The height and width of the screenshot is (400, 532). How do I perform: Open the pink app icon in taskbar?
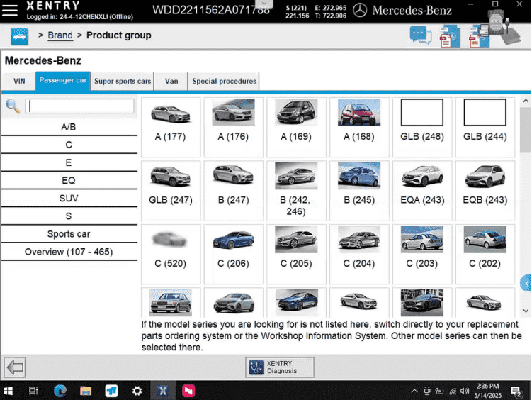tap(188, 391)
